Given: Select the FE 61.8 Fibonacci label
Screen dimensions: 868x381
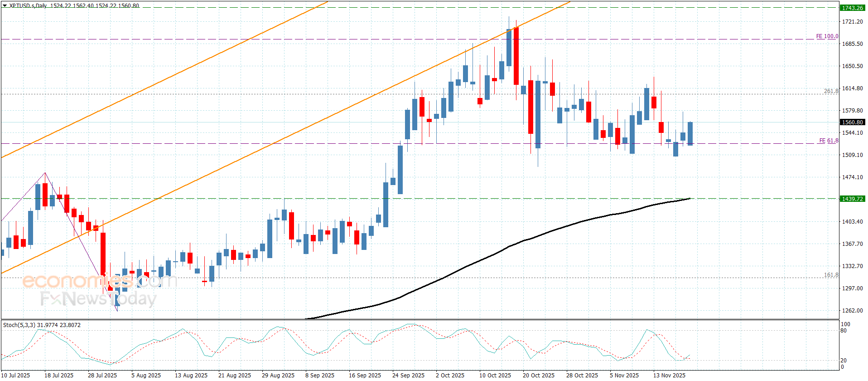Looking at the screenshot, I should pos(829,141).
